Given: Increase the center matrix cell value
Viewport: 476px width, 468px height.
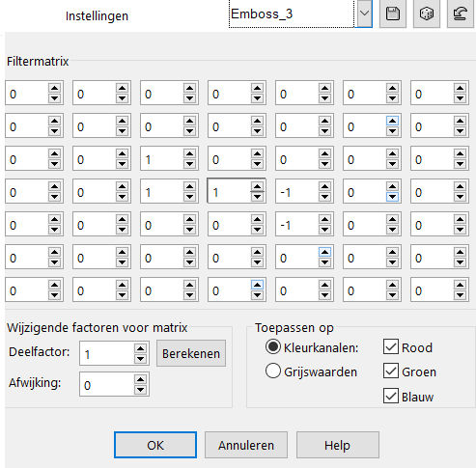Looking at the screenshot, I should 257,187.
